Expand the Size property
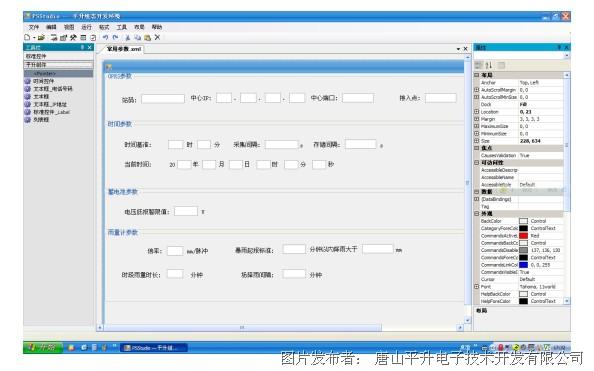The image size is (594, 371). pyautogui.click(x=477, y=141)
